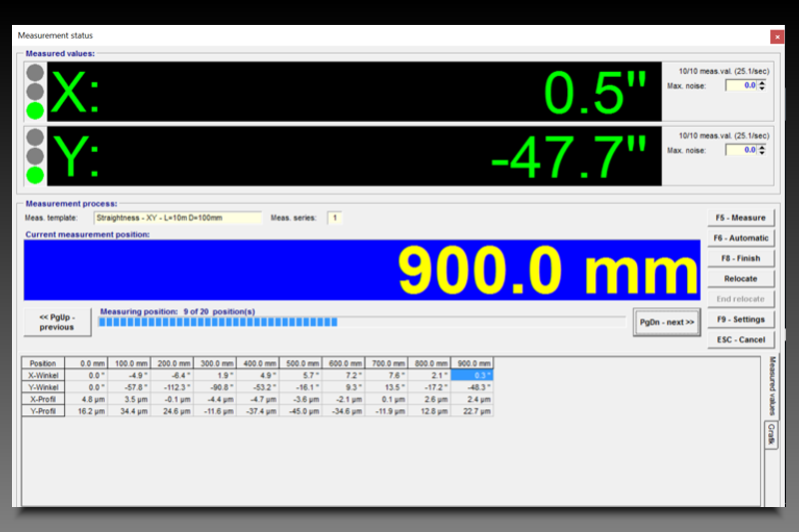Select Y-Winkel cell -90.8"
This screenshot has width=799, height=532.
point(215,387)
